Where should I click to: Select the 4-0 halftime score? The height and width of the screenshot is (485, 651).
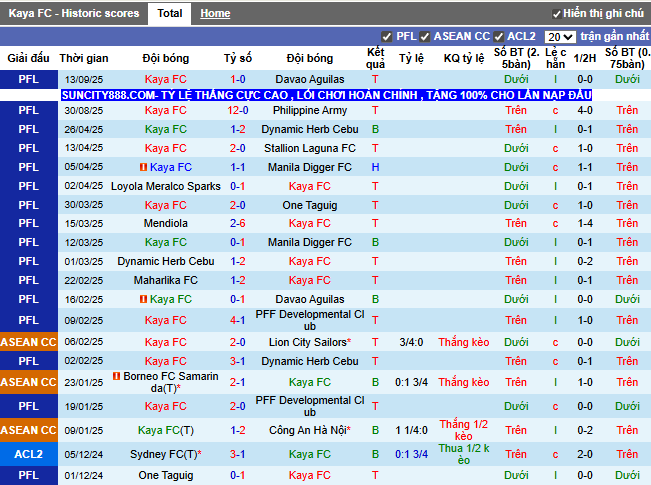click(585, 110)
